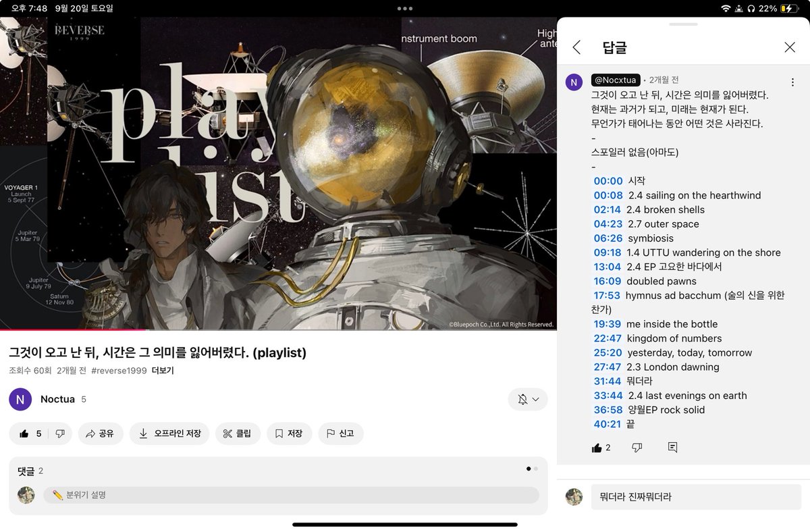Share the video using 공유
This screenshot has width=810, height=532.
coord(100,433)
